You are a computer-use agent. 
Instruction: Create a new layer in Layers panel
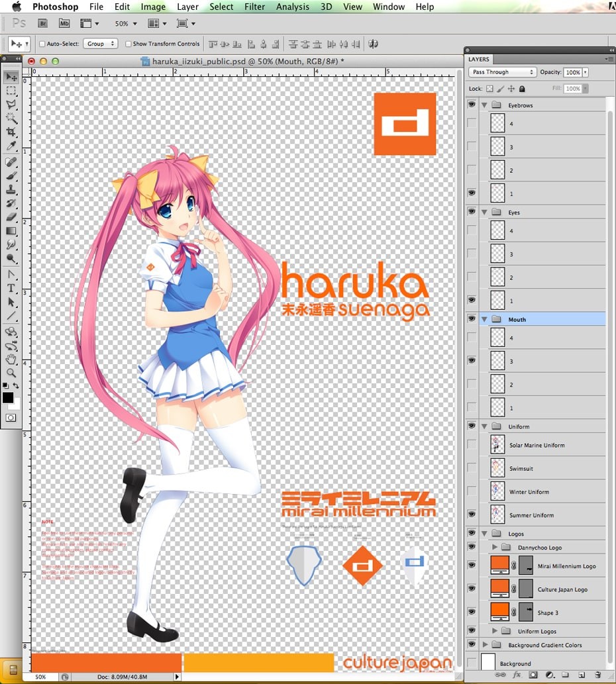[x=582, y=675]
